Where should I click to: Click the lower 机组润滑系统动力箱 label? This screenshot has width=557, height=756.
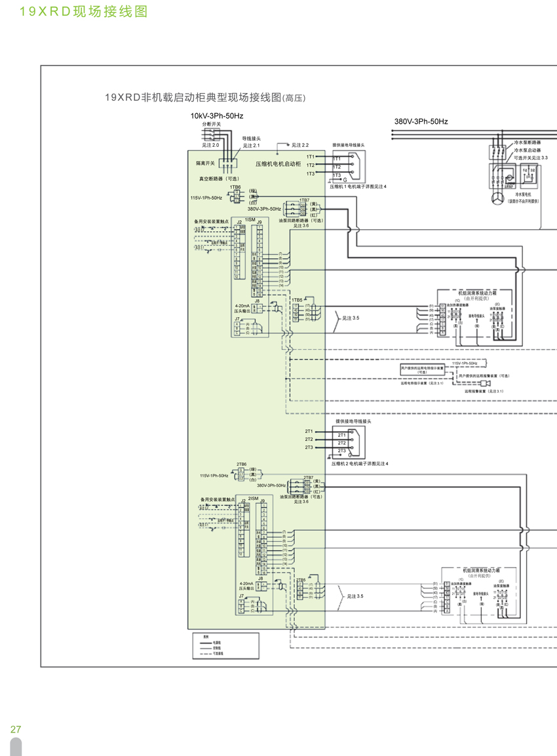[x=482, y=571]
